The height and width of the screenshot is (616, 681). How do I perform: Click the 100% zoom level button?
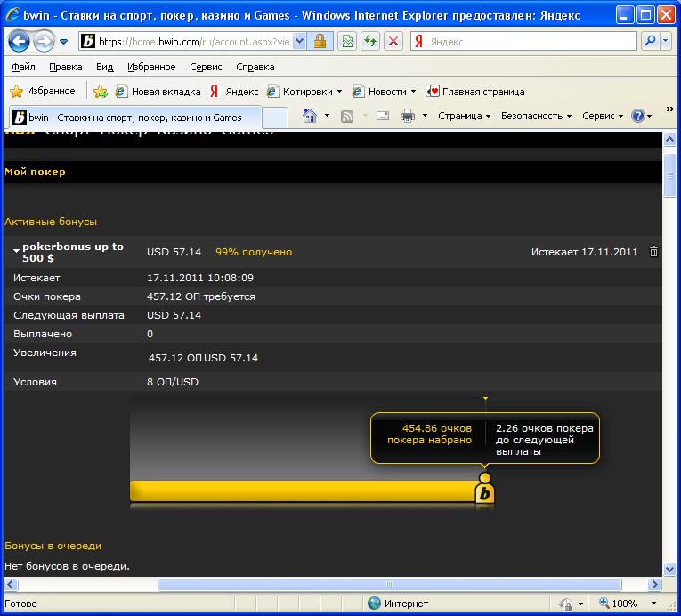[x=619, y=603]
